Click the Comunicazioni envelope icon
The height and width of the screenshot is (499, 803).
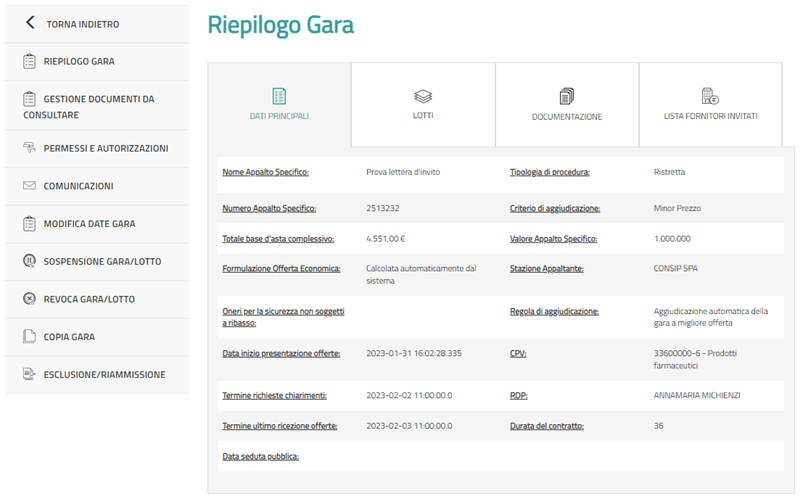click(29, 186)
